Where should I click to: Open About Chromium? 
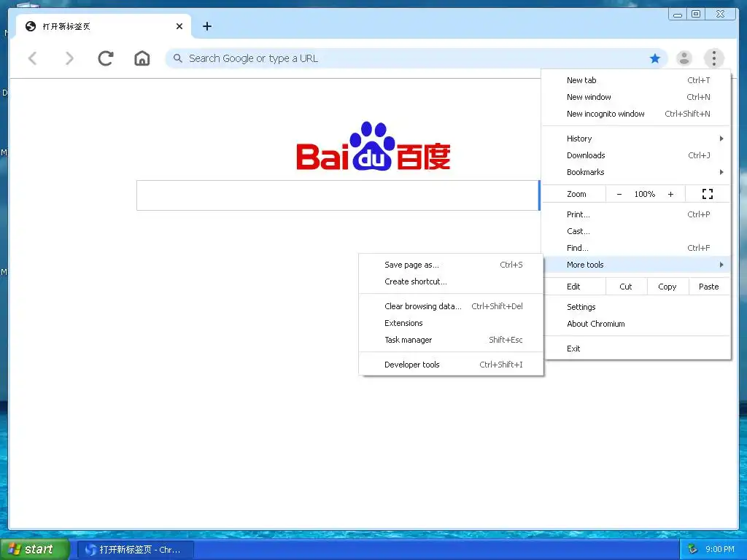[x=636, y=324]
